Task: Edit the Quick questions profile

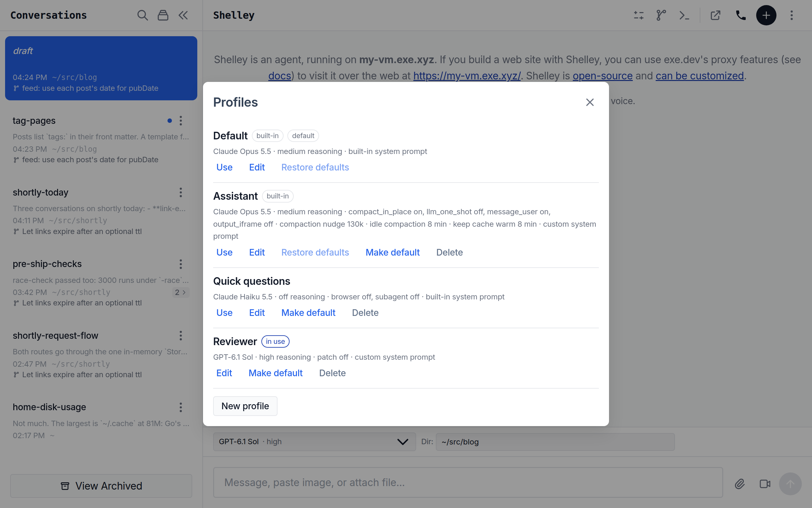Action: click(x=257, y=312)
